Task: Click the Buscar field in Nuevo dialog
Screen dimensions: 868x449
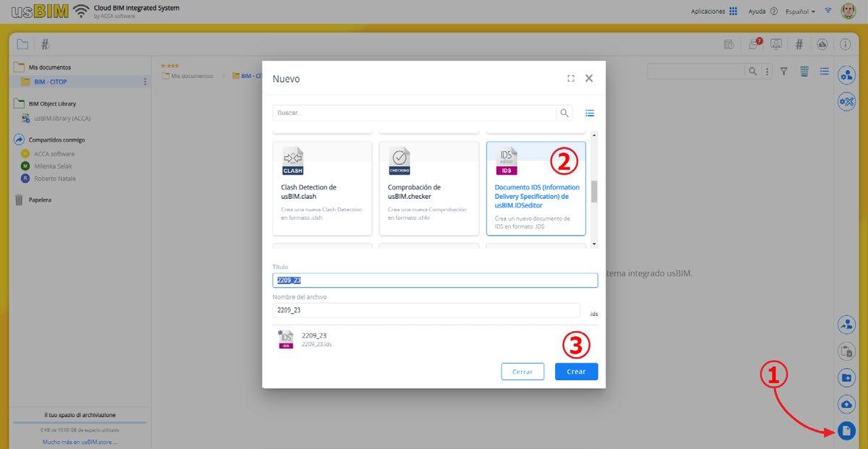Action: tap(415, 113)
